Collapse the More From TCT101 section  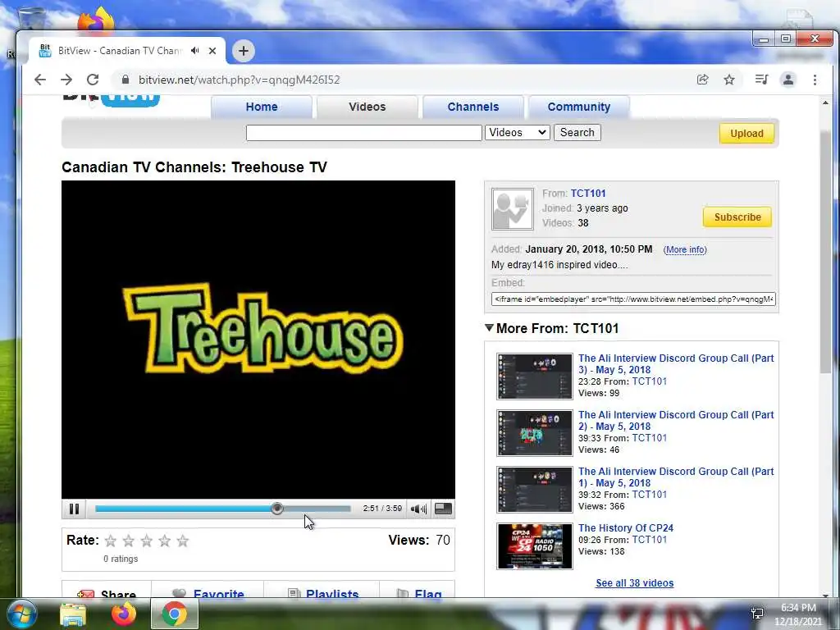pyautogui.click(x=489, y=328)
